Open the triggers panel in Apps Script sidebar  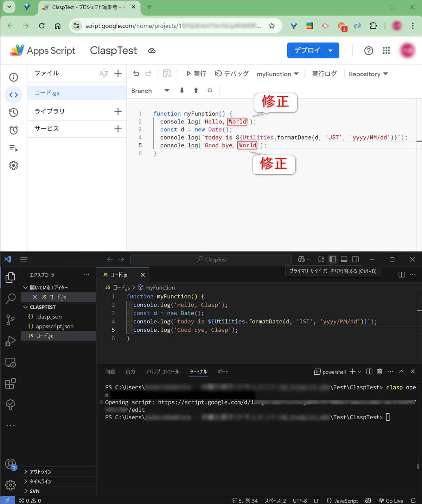coord(13,130)
